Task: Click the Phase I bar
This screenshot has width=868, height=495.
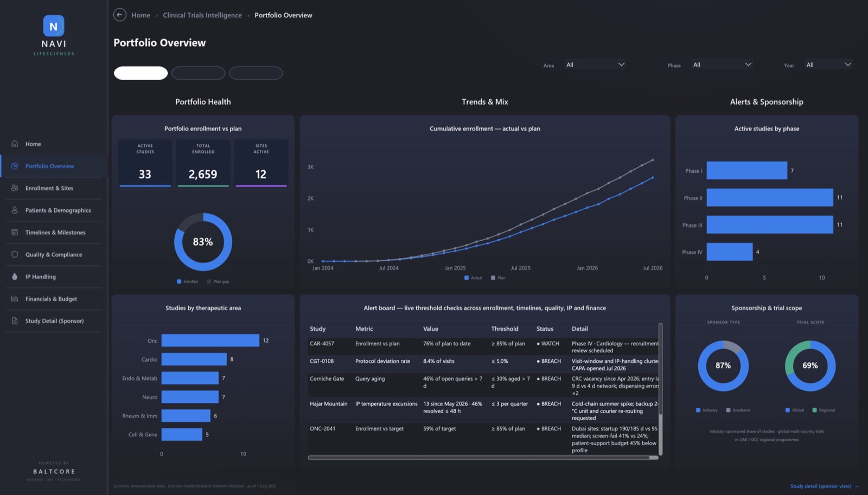Action: point(746,170)
